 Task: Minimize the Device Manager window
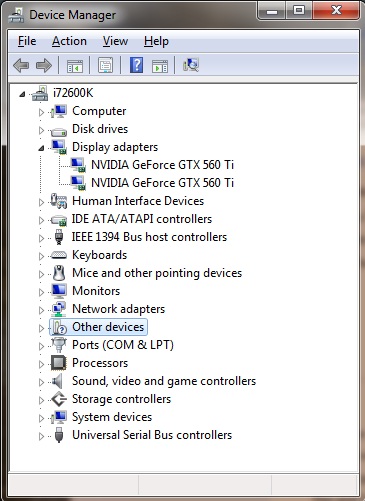click(x=272, y=11)
